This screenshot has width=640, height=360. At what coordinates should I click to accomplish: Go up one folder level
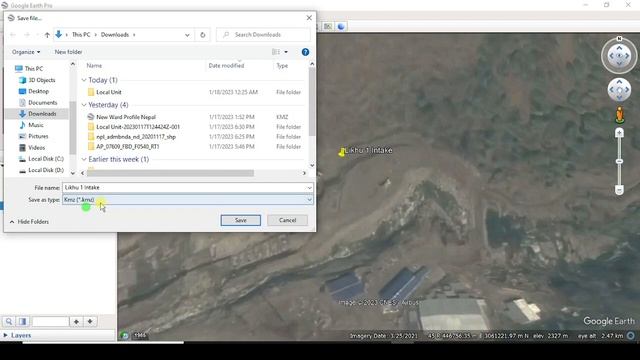point(47,35)
